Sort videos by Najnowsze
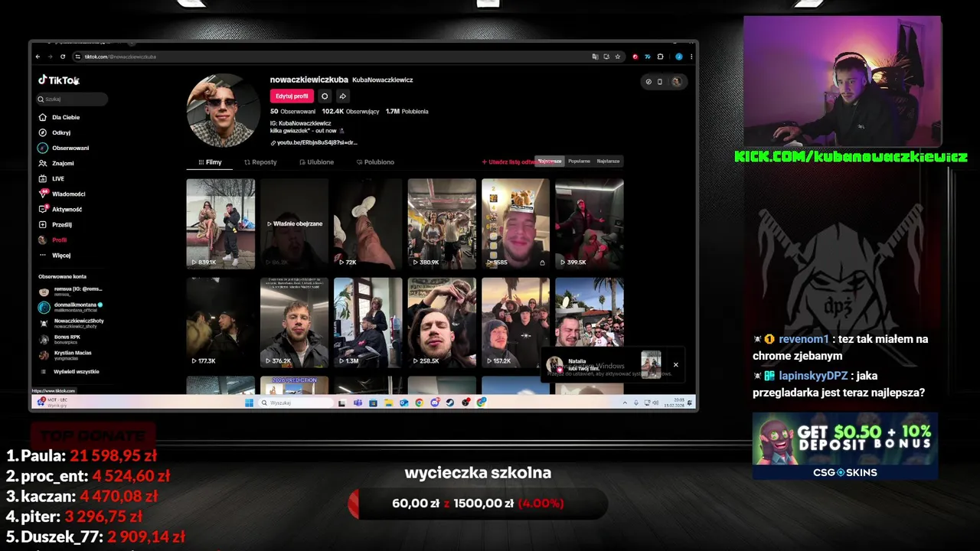Viewport: 980px width, 551px height. pyautogui.click(x=550, y=161)
